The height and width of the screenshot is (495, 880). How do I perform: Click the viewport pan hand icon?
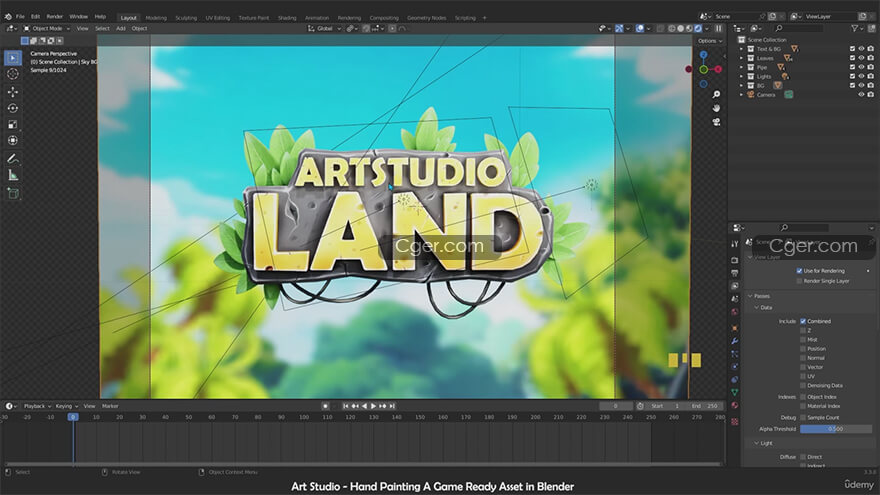[x=716, y=108]
